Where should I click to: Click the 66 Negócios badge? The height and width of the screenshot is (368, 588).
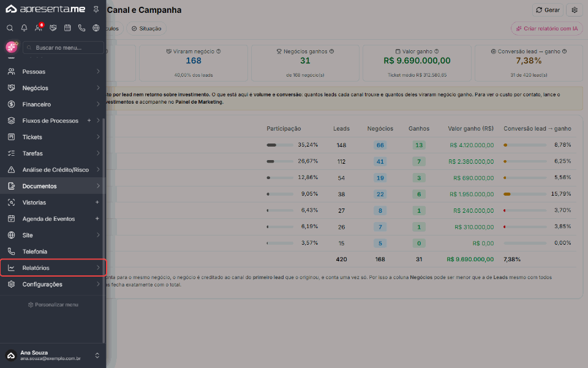tap(380, 145)
